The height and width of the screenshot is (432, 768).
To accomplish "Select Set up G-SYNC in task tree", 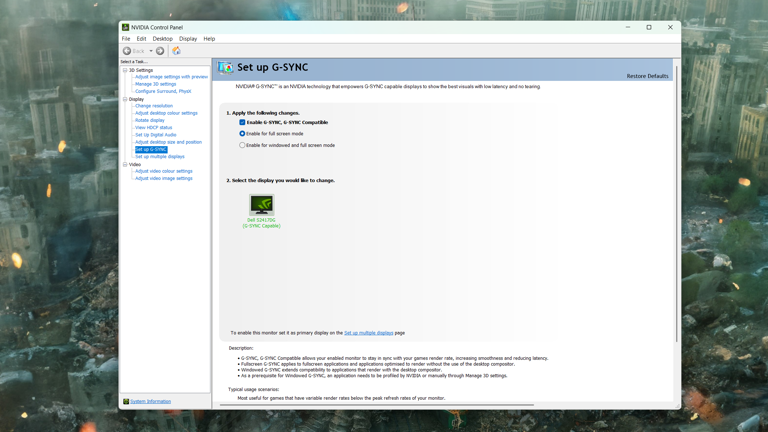I will coord(151,150).
